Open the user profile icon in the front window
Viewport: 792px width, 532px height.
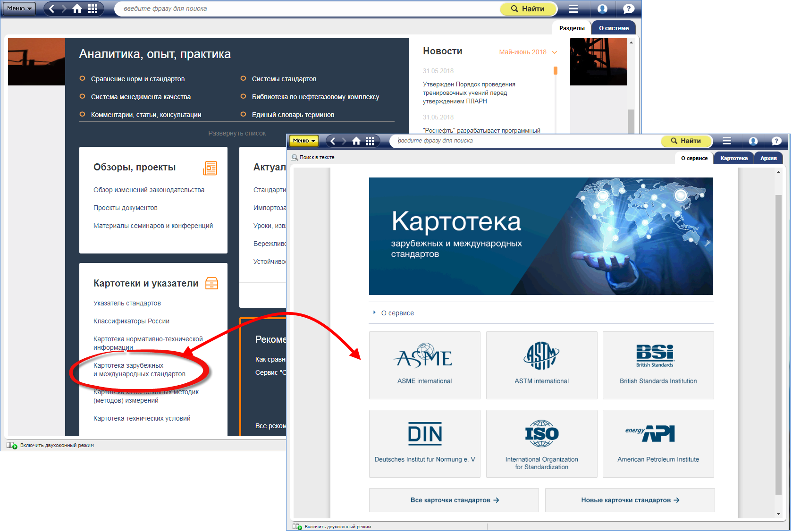point(753,141)
